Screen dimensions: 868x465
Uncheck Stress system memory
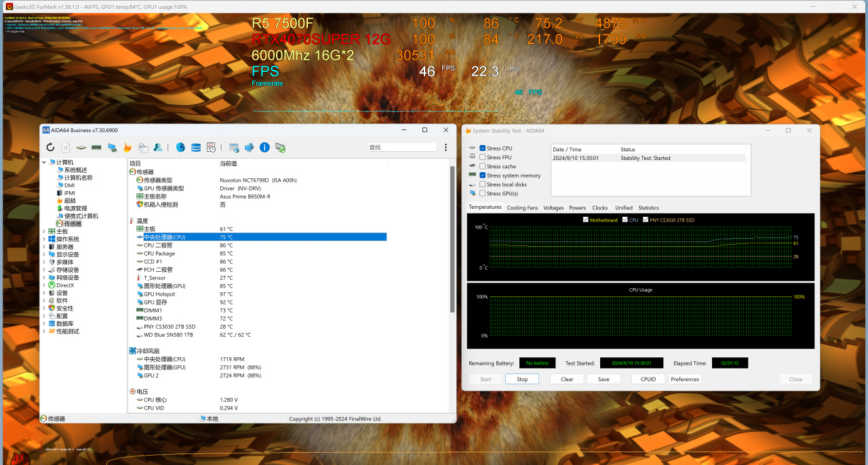point(482,176)
